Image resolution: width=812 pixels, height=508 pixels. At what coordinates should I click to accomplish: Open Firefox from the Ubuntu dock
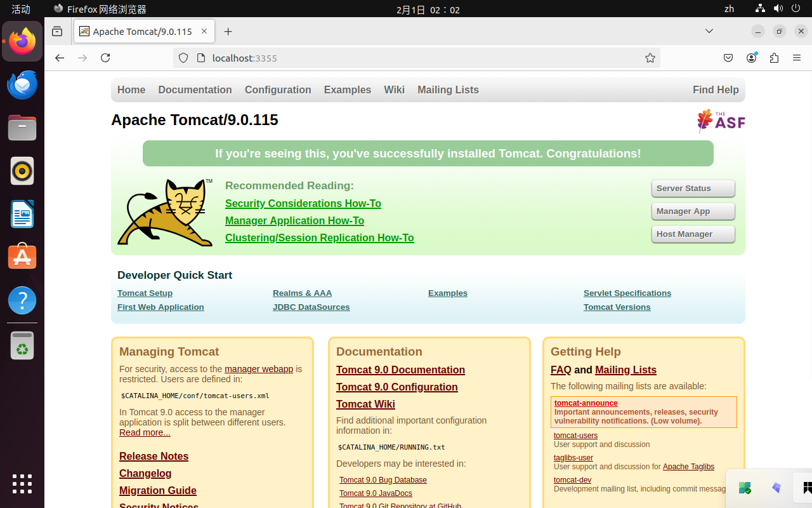22,41
